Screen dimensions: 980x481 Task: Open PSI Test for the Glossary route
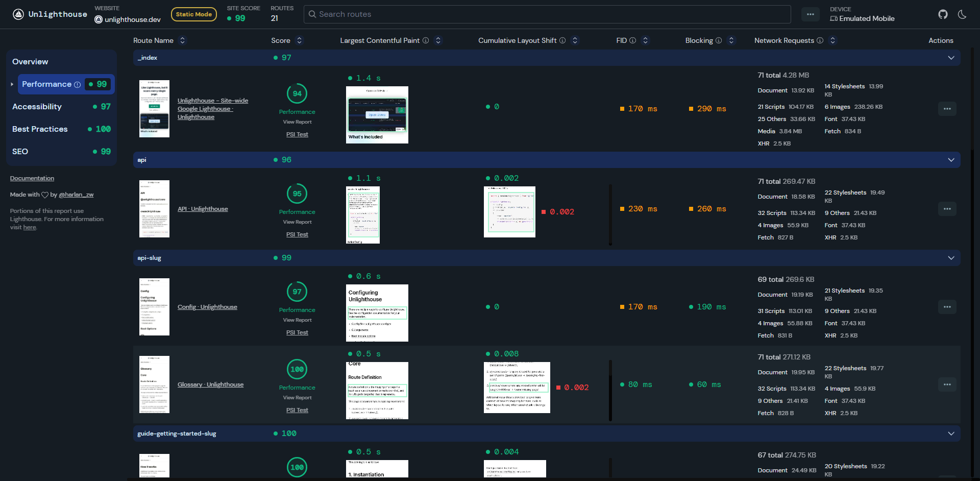[x=297, y=410]
